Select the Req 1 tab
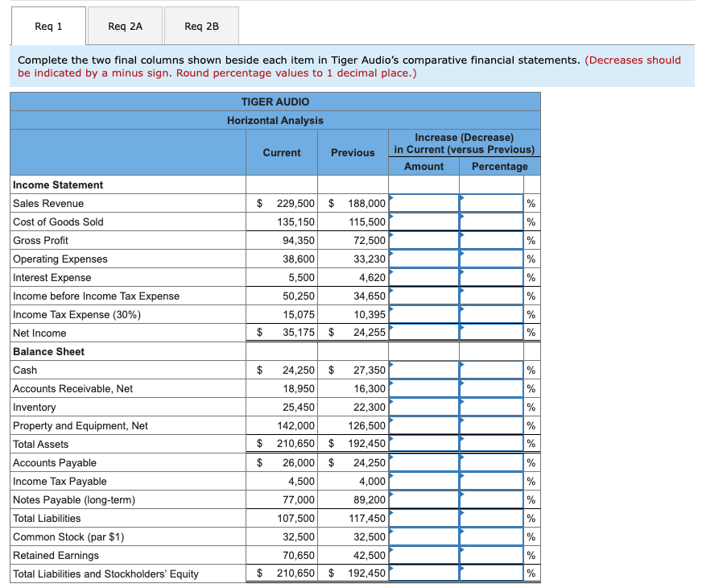The height and width of the screenshot is (588, 723). coord(48,26)
